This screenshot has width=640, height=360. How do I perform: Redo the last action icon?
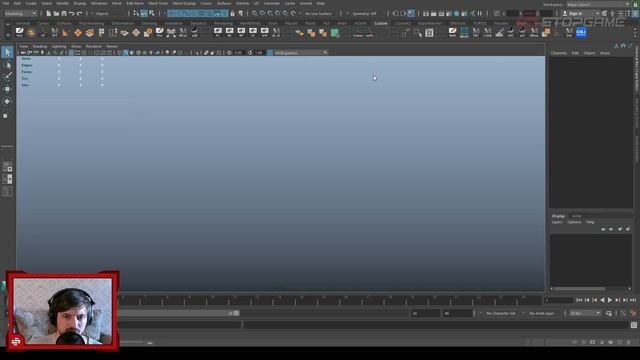(x=79, y=13)
